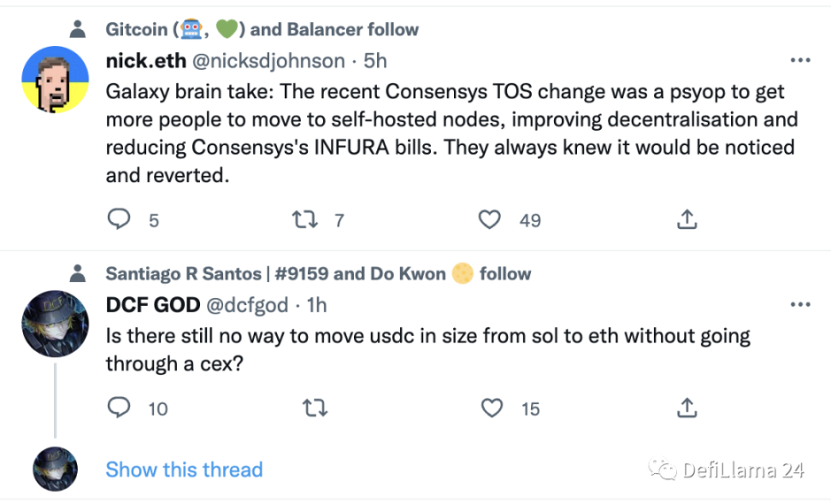The height and width of the screenshot is (504, 831).
Task: Click 'Gitcoin and Balancer follow' context
Action: [x=262, y=29]
